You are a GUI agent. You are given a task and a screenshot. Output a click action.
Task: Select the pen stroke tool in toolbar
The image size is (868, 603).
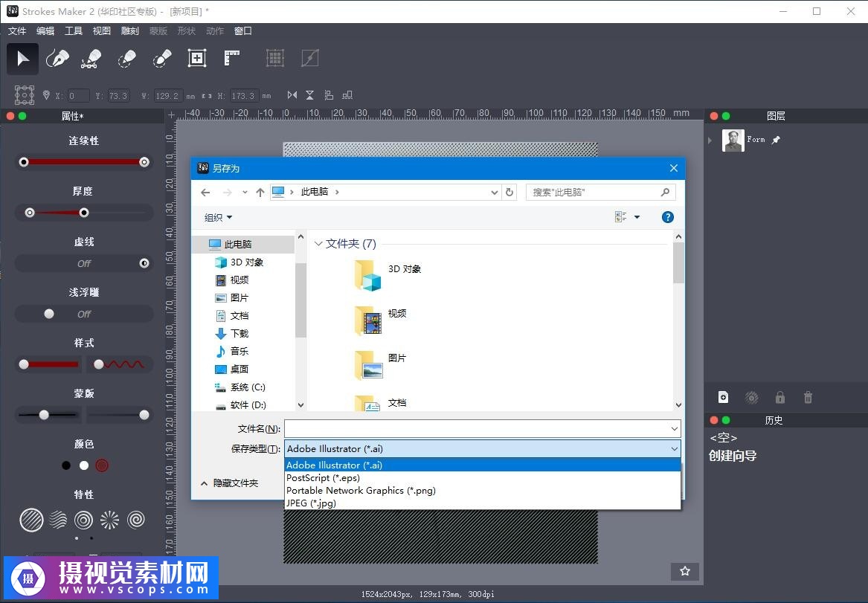[x=57, y=59]
